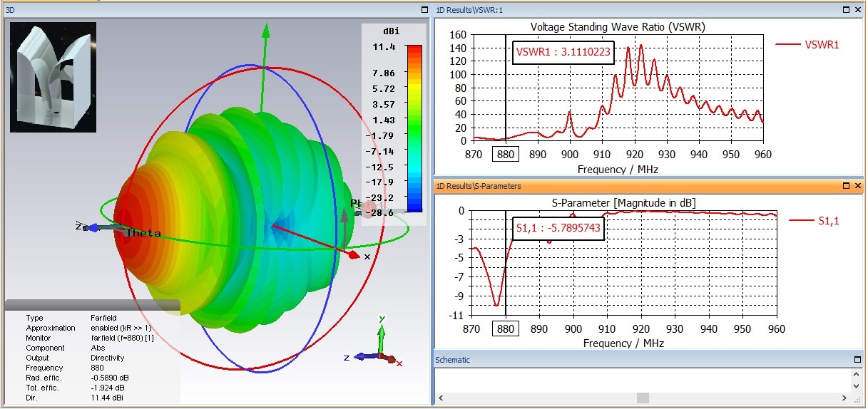Image resolution: width=868 pixels, height=409 pixels.
Task: Close the S-Parameters results panel
Action: (857, 186)
